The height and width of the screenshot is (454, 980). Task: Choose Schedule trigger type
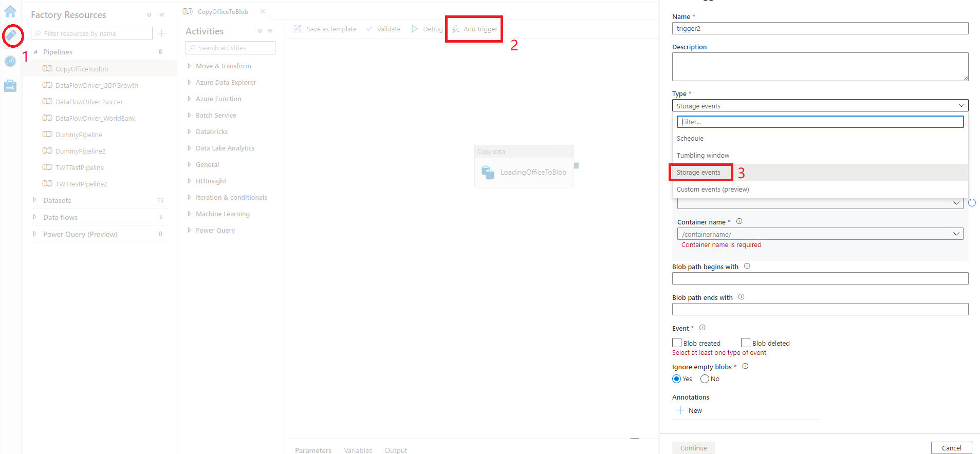coord(820,139)
